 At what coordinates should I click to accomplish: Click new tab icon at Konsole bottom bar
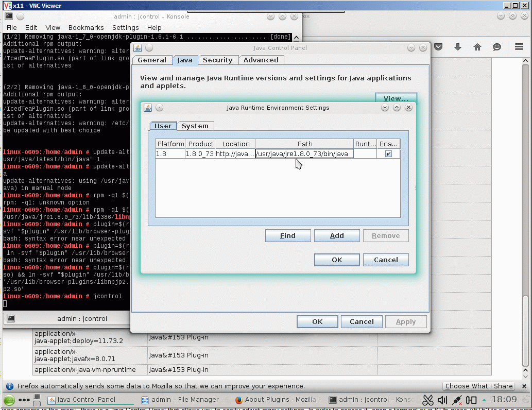pyautogui.click(x=11, y=318)
